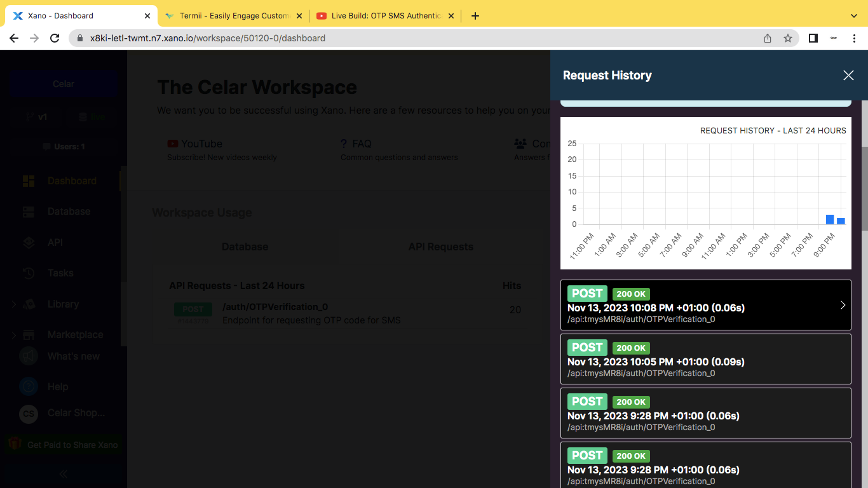Select the v1 branch selector

36,117
